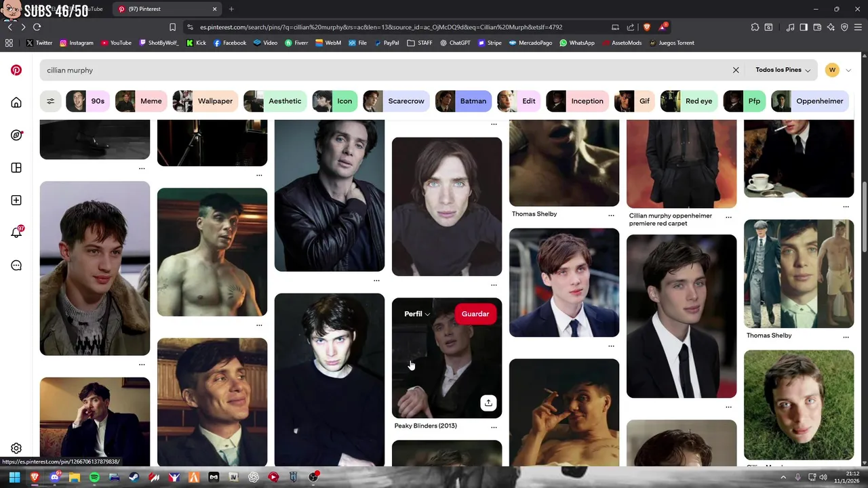Select the Batman filter chip
The width and height of the screenshot is (868, 488).
pos(463,101)
